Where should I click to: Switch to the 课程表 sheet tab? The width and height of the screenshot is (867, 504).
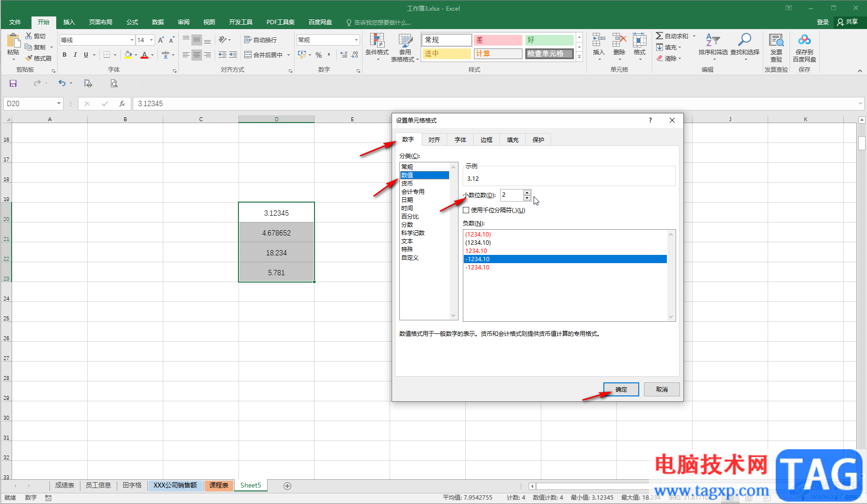pyautogui.click(x=219, y=486)
